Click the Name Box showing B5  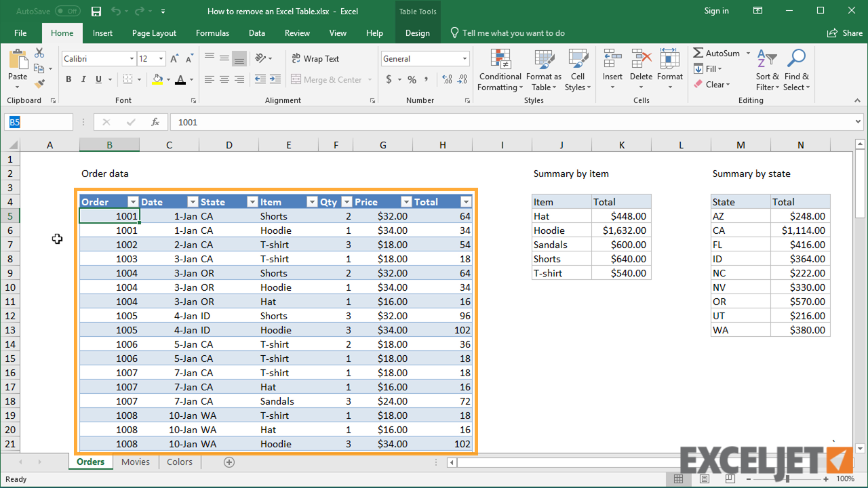[x=39, y=122]
